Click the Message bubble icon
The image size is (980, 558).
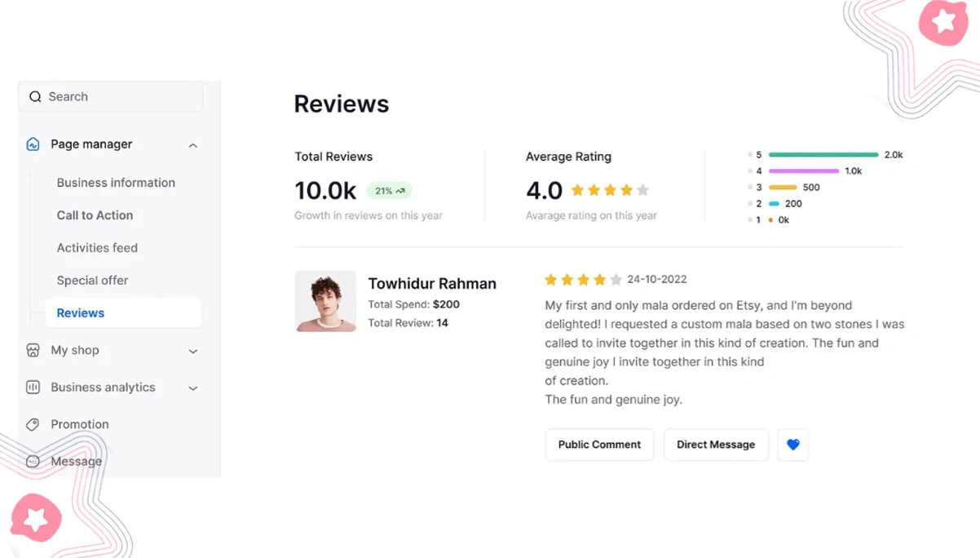click(33, 462)
